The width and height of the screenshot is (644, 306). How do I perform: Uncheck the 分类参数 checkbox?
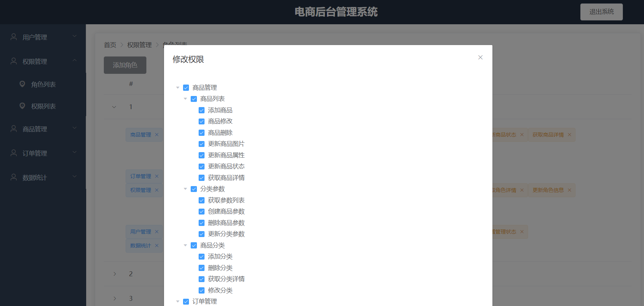click(x=194, y=189)
